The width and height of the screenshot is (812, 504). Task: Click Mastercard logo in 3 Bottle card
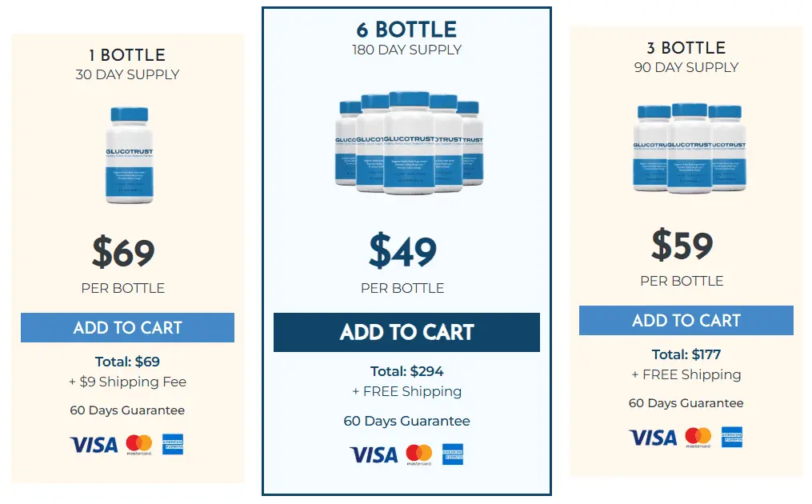pyautogui.click(x=698, y=437)
